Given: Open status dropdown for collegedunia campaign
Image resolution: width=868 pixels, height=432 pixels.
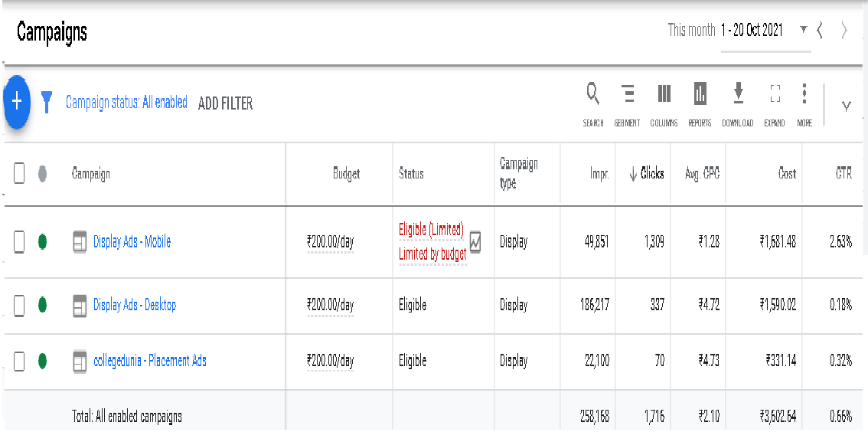Looking at the screenshot, I should [x=42, y=362].
